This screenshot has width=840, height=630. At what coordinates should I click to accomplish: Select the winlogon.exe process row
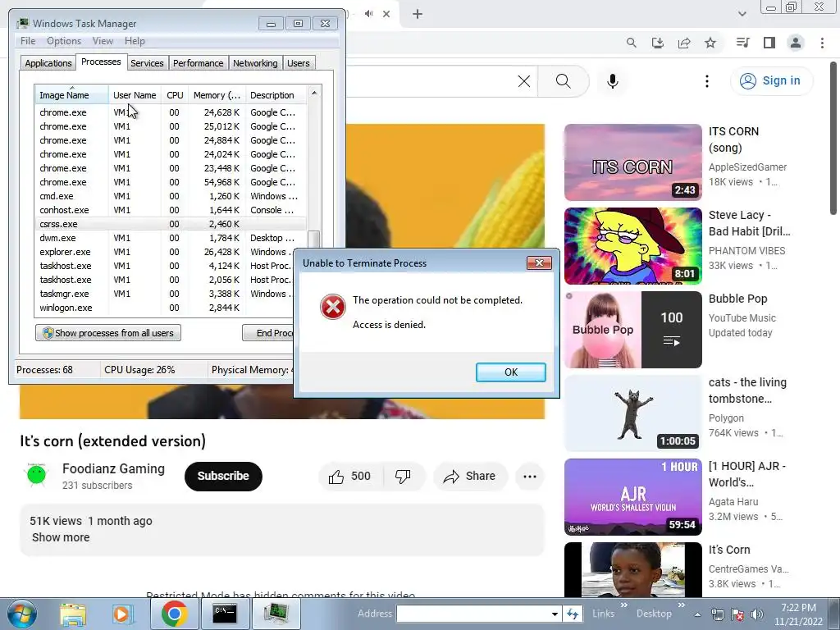164,308
